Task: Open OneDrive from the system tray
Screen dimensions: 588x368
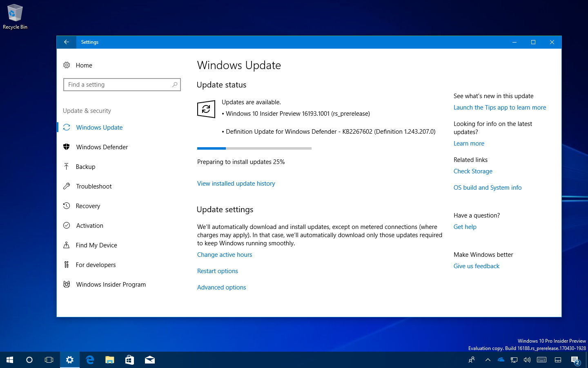Action: tap(501, 360)
